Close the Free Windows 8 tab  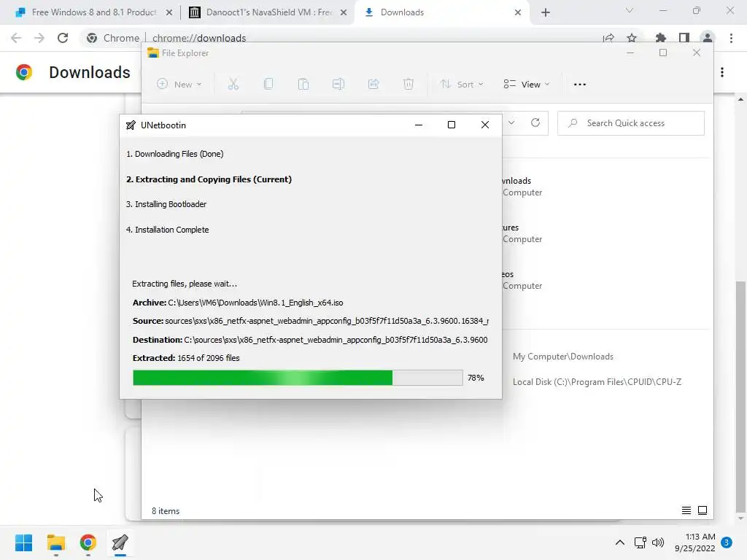tap(169, 12)
